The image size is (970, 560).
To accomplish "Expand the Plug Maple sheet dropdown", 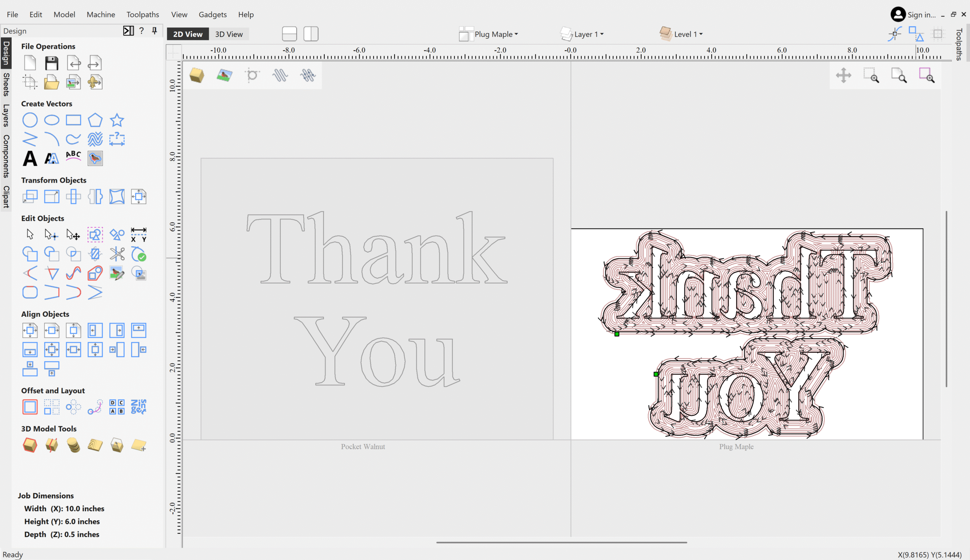I will (489, 34).
